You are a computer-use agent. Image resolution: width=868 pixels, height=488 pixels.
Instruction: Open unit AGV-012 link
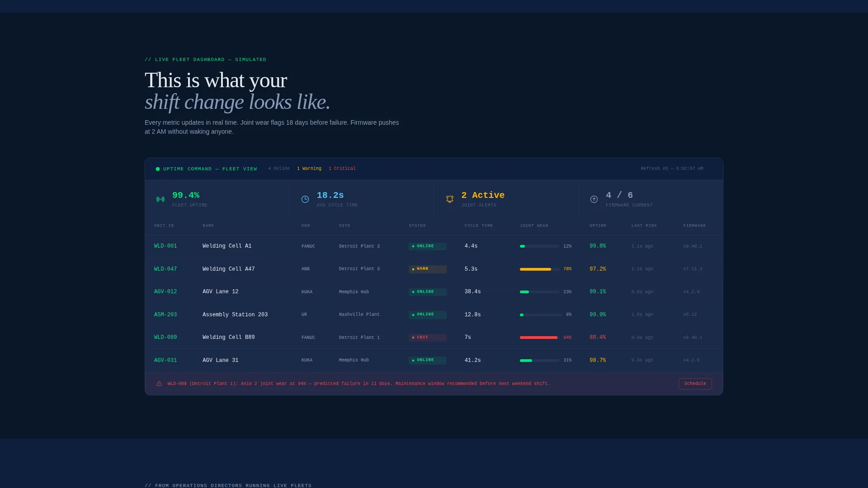point(165,292)
